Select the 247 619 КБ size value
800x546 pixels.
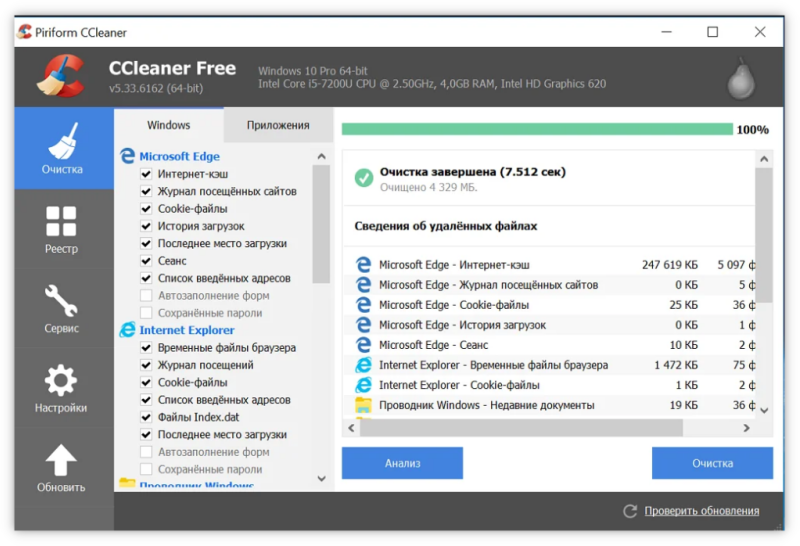pyautogui.click(x=669, y=265)
